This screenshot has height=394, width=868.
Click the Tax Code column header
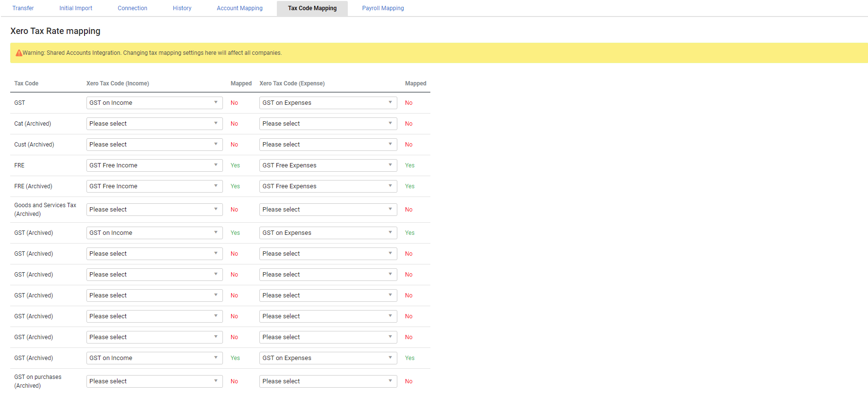click(x=26, y=83)
